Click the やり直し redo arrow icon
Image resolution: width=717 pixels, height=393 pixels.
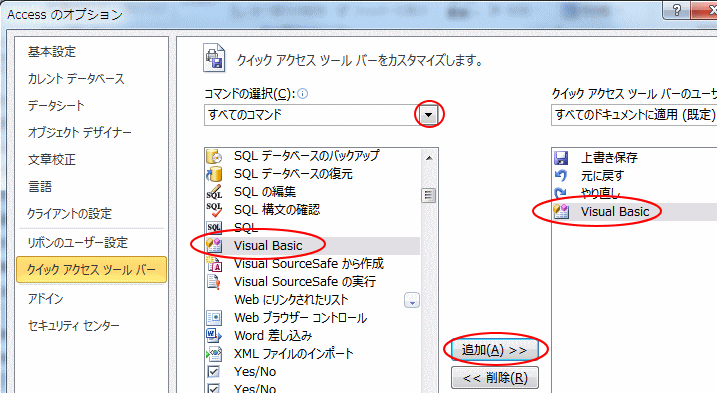point(561,193)
